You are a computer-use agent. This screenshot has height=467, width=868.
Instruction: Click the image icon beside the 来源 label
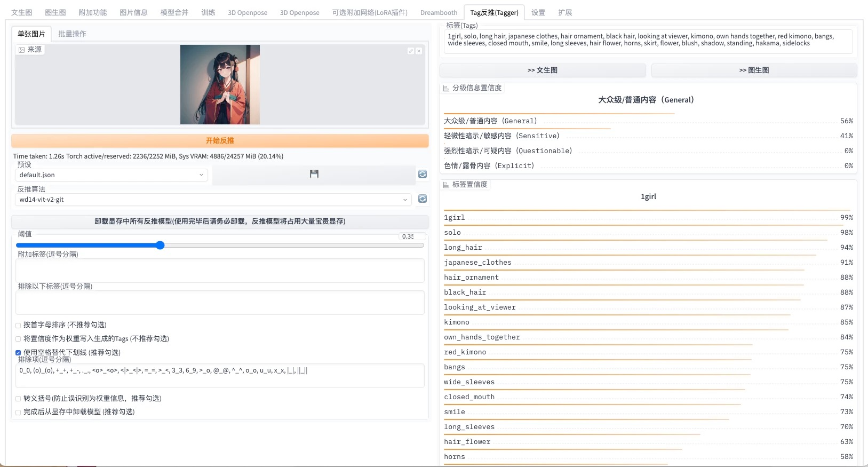click(x=22, y=50)
